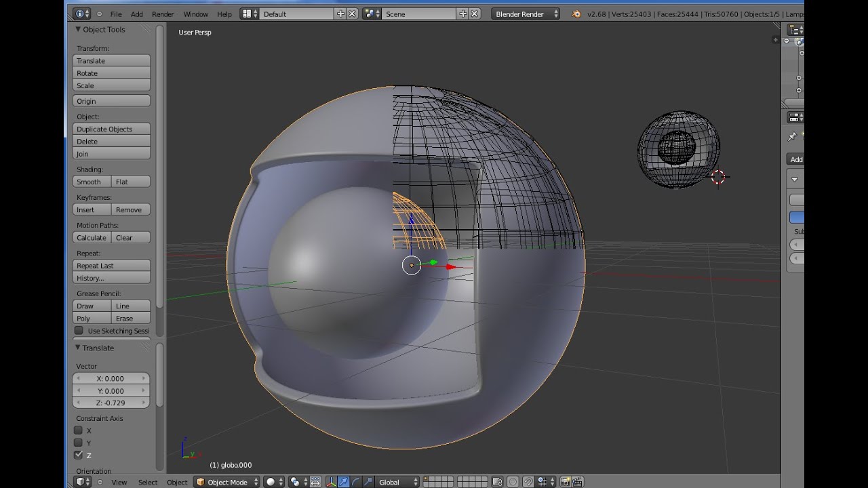Open the 3D View editor type icon
The height and width of the screenshot is (488, 868).
click(83, 482)
